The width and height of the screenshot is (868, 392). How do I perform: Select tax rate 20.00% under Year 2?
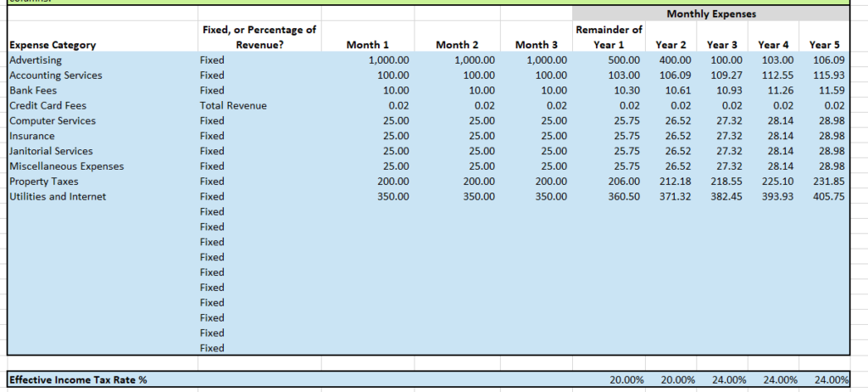tap(678, 380)
